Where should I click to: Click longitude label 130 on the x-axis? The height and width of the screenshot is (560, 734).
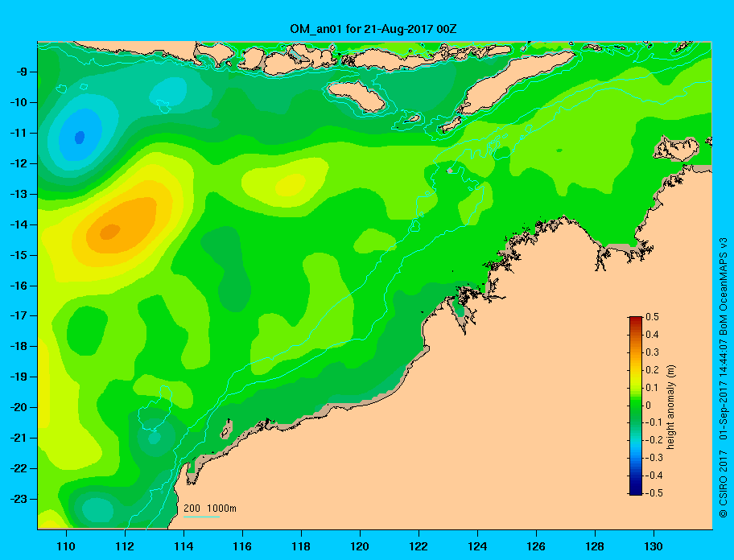tap(654, 546)
